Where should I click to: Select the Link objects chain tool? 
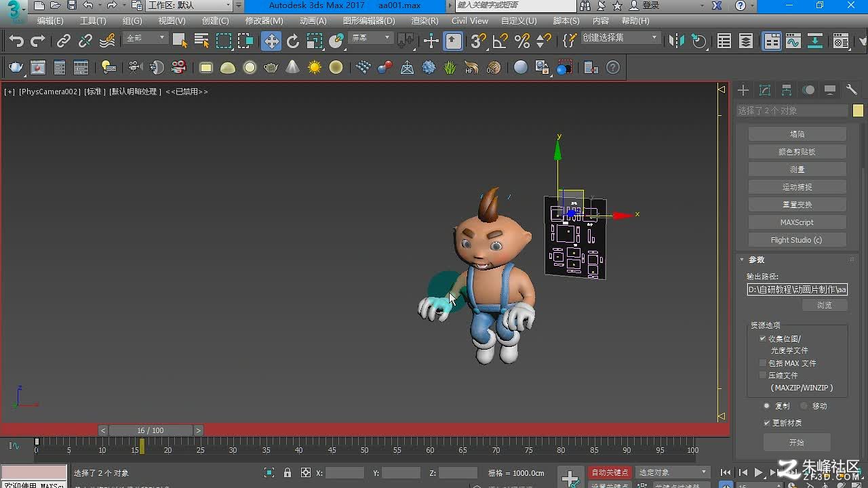64,41
